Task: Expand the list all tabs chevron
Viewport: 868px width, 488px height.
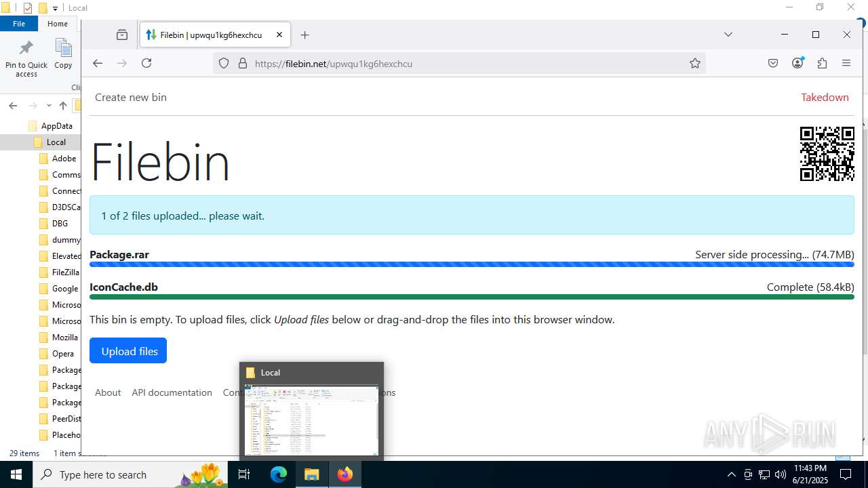Action: pyautogui.click(x=728, y=35)
